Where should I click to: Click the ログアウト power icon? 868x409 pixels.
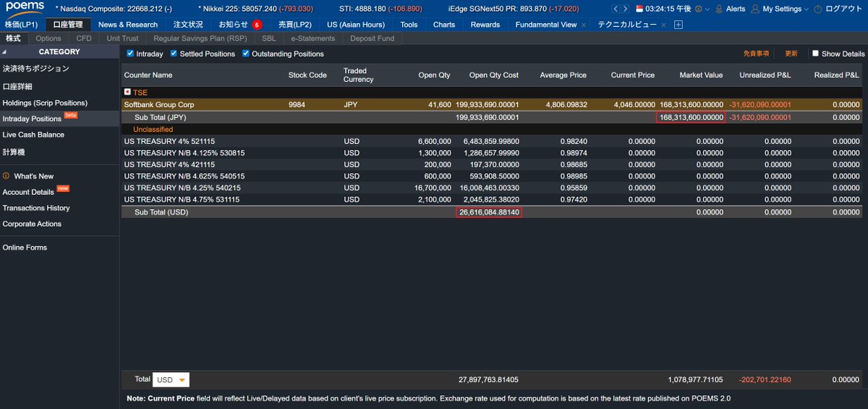tap(817, 9)
